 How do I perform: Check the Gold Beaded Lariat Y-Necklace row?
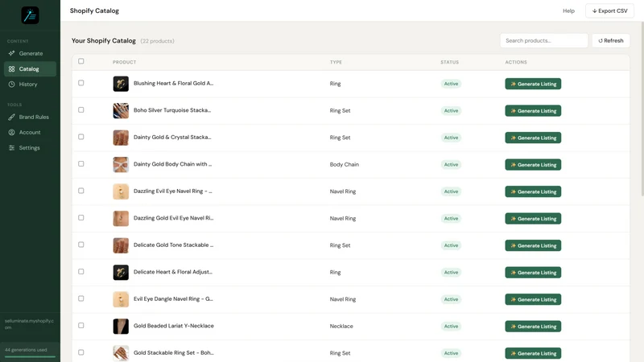coord(81,326)
